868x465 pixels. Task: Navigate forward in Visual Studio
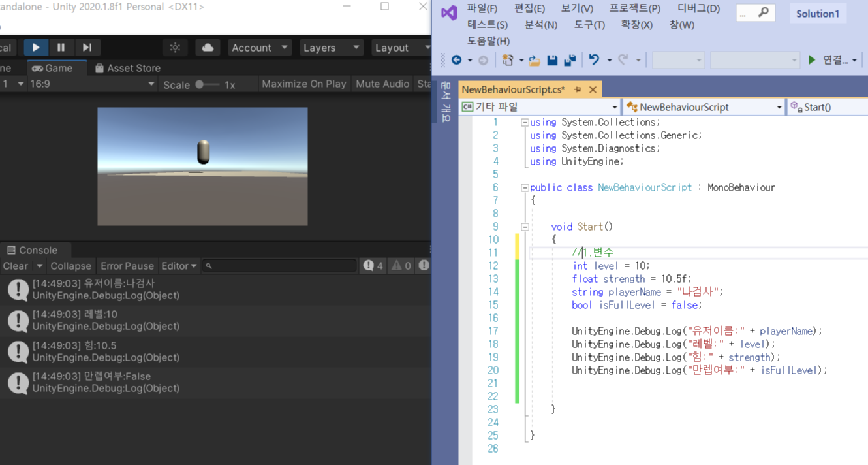(x=483, y=60)
